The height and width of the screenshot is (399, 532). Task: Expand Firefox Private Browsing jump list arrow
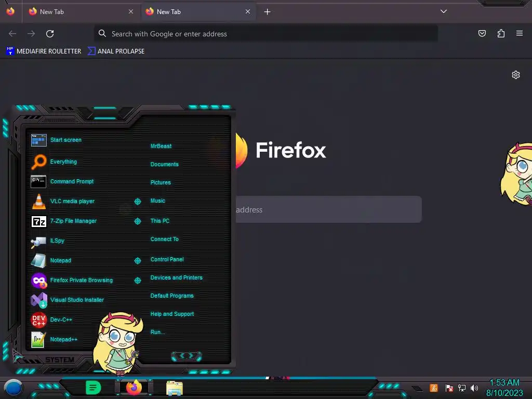tap(137, 280)
